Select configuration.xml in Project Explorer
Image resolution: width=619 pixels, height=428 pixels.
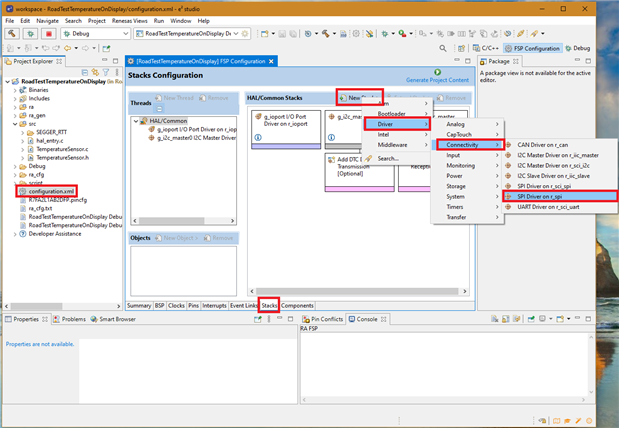coord(48,190)
